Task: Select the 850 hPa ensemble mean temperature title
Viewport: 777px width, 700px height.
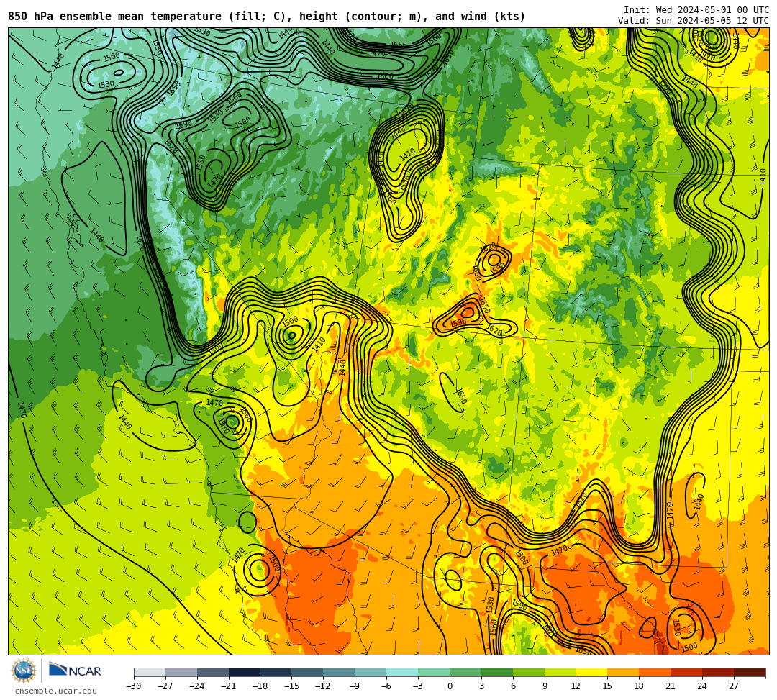Action: 267,17
